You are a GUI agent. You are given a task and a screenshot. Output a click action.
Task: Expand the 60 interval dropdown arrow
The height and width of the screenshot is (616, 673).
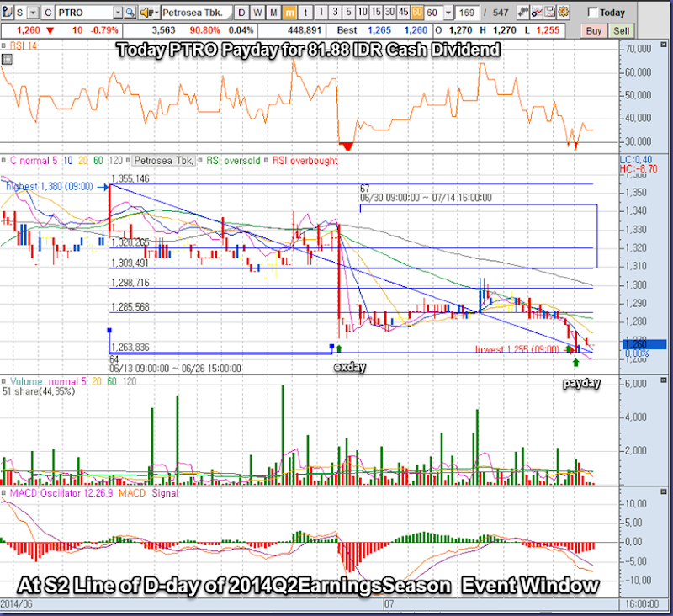pos(448,13)
